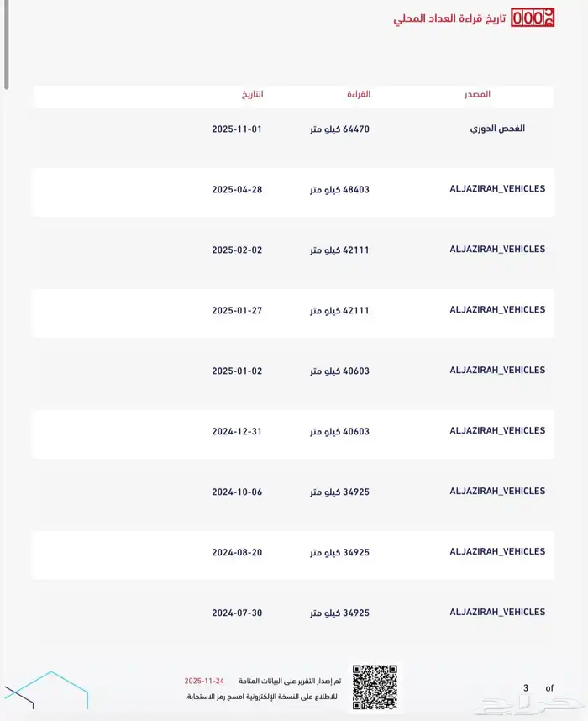Click the 48403 km reading value
588x721 pixels.
point(339,190)
